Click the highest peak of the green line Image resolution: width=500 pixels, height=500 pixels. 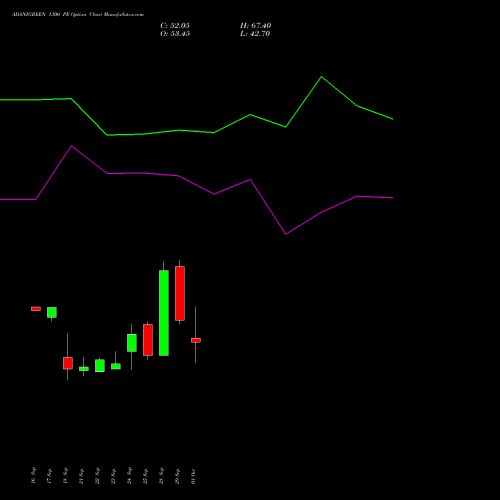tap(321, 77)
